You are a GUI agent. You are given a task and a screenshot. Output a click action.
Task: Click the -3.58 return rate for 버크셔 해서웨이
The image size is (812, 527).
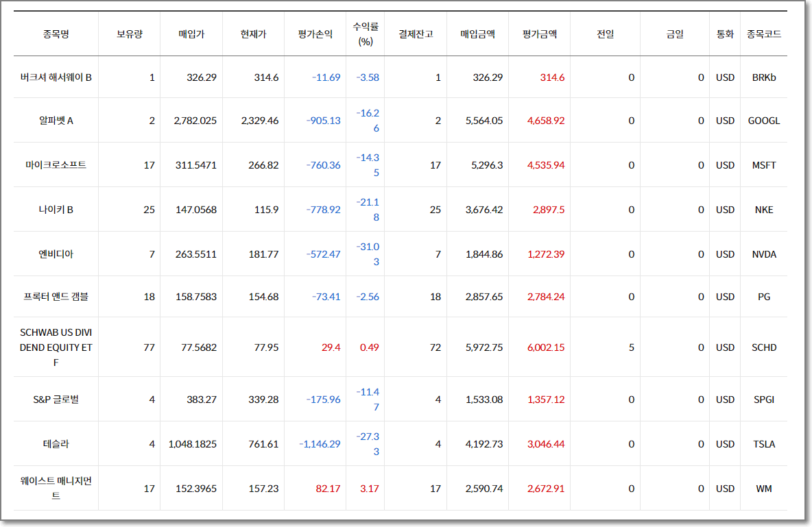368,77
